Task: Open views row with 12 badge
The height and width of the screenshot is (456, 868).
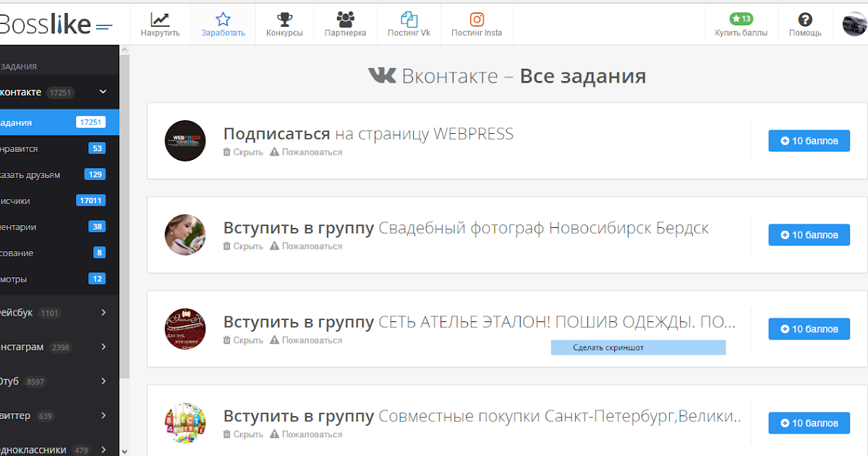Action: (59, 279)
